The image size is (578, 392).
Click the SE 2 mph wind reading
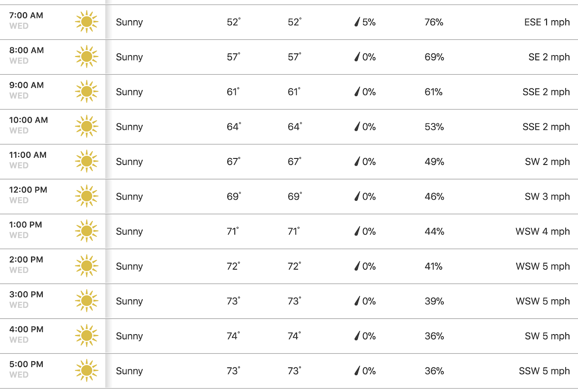click(549, 57)
